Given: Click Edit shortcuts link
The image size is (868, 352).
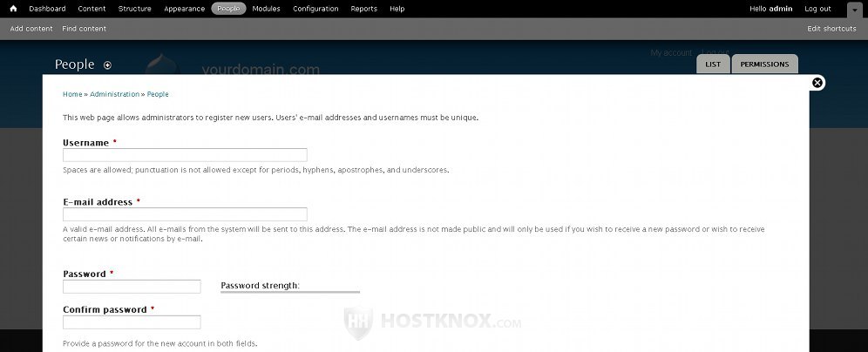Looking at the screenshot, I should pos(831,29).
